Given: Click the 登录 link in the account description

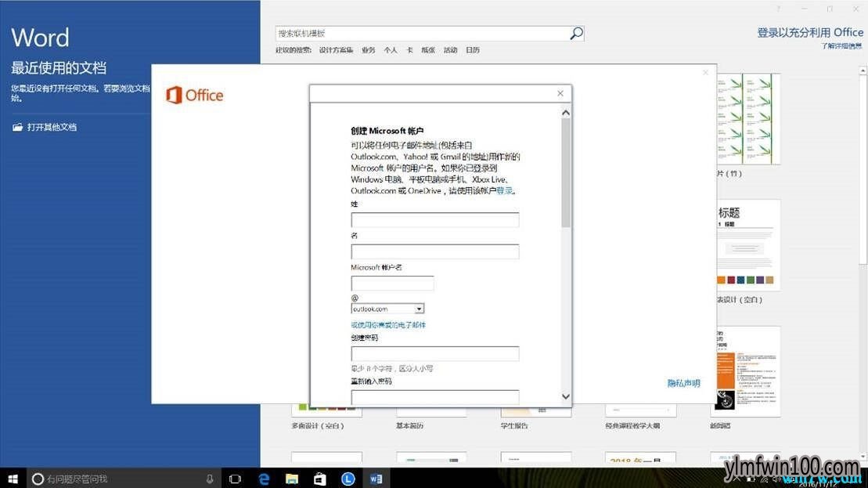Looking at the screenshot, I should coord(504,191).
